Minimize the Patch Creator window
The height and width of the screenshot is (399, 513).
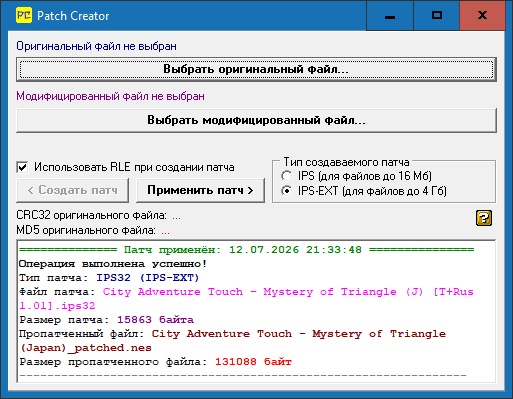(x=390, y=16)
